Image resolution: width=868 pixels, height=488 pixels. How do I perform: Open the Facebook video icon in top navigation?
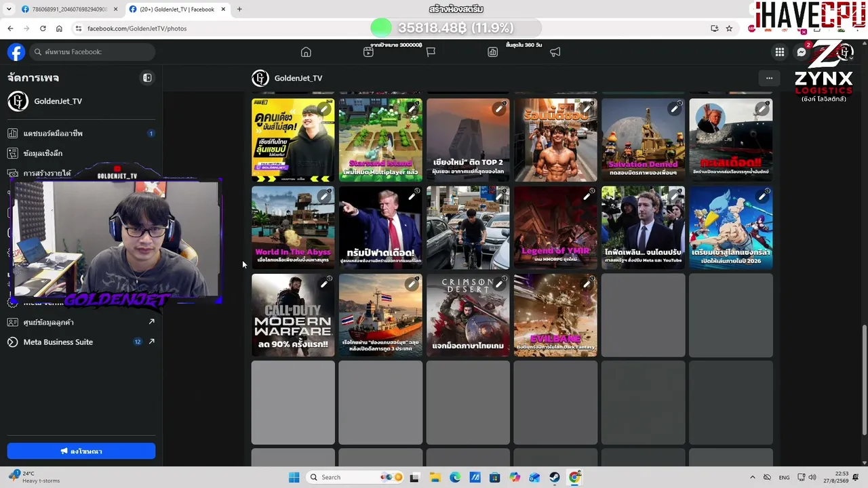[368, 52]
